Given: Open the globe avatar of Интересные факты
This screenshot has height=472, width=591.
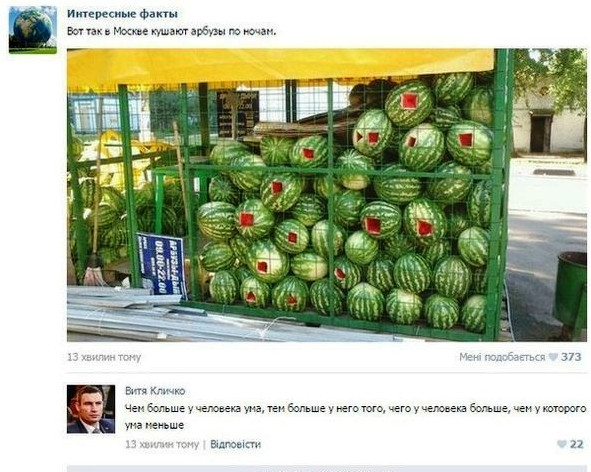Looking at the screenshot, I should (x=33, y=30).
